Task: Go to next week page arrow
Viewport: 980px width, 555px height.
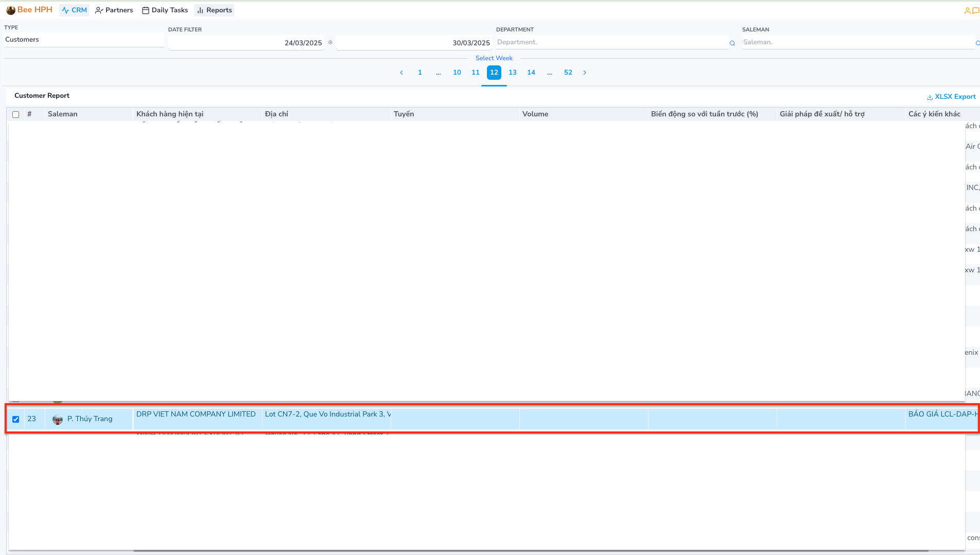Action: (585, 73)
